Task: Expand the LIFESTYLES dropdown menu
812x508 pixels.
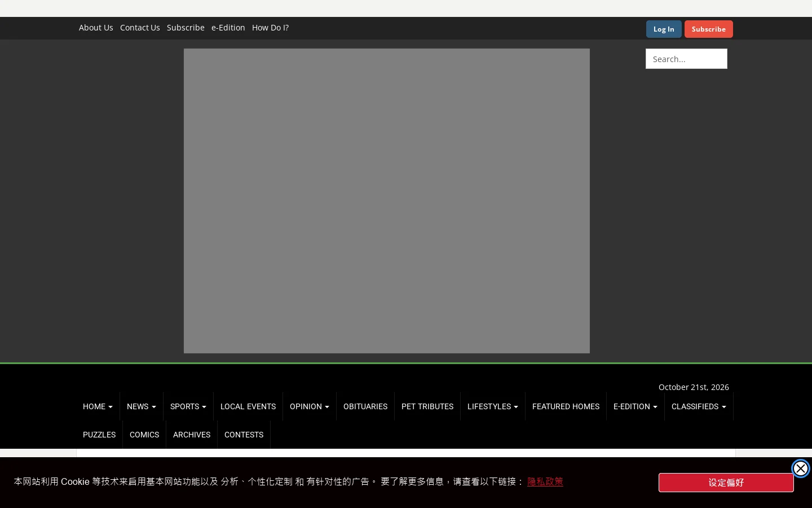Action: (x=493, y=406)
